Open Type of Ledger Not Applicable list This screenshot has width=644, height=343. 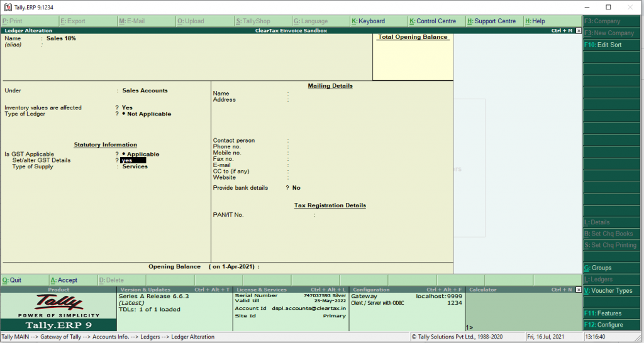pos(147,114)
